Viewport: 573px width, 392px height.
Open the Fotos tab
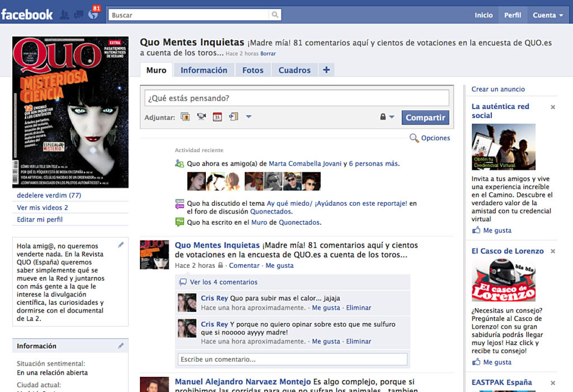[x=253, y=70]
